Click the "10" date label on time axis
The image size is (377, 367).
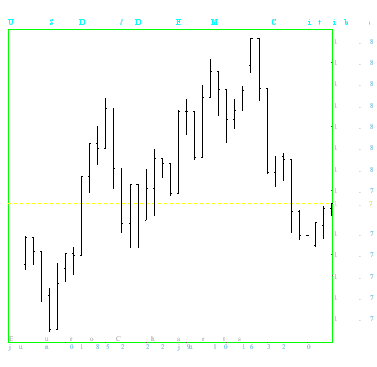pos(220,347)
